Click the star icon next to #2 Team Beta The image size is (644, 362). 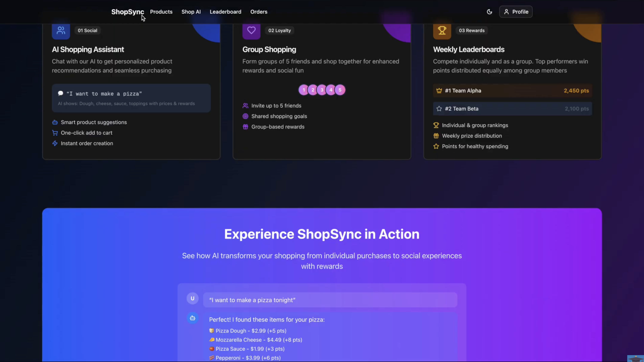pos(439,109)
